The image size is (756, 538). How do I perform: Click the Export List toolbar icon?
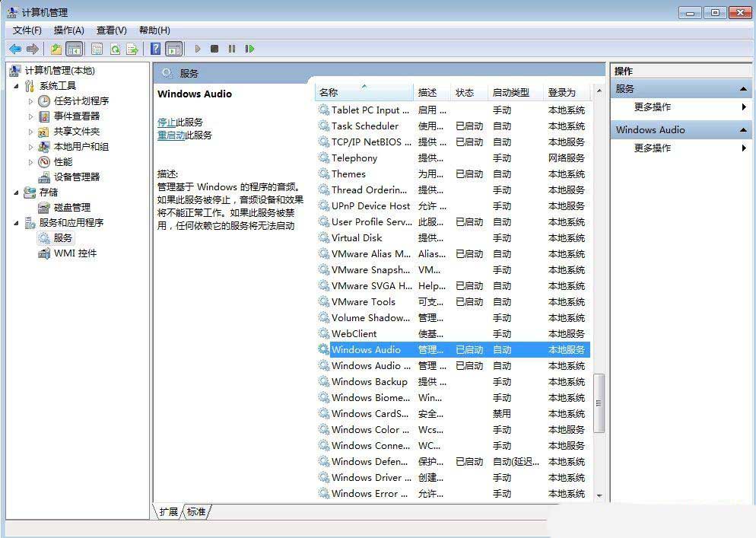point(132,49)
